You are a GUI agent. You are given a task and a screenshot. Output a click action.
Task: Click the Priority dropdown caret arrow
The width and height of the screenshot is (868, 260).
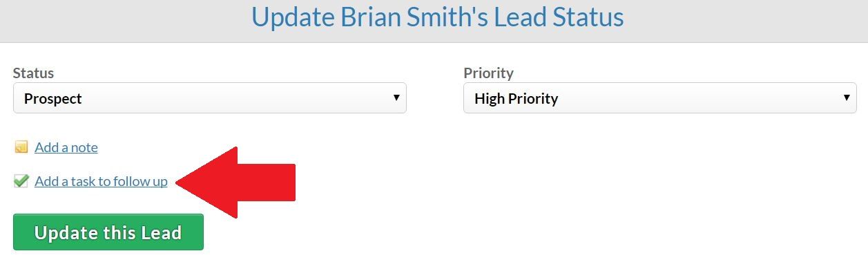pos(847,98)
